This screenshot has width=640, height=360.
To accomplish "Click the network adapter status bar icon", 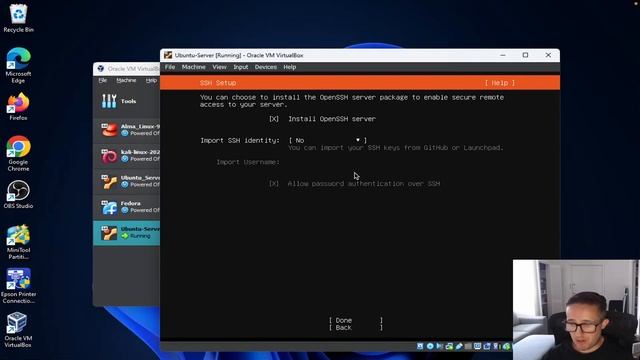I will [x=449, y=347].
